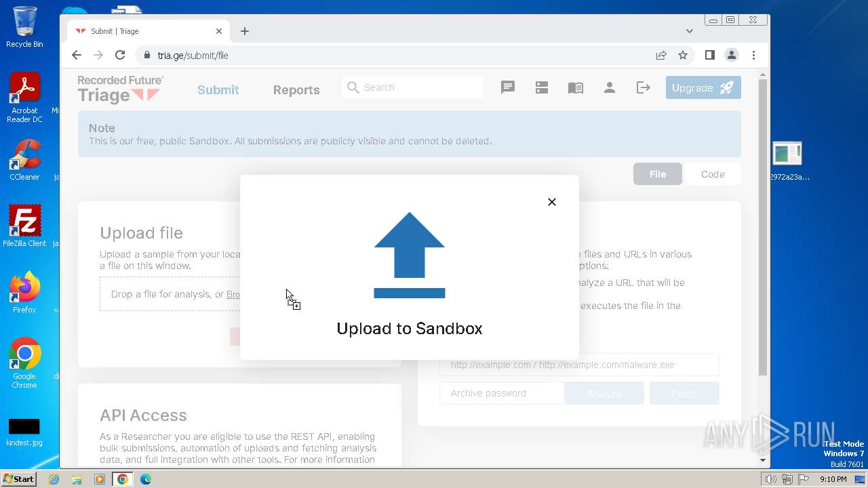Close the Submit | Triage tab
The height and width of the screenshot is (488, 868).
pyautogui.click(x=219, y=31)
